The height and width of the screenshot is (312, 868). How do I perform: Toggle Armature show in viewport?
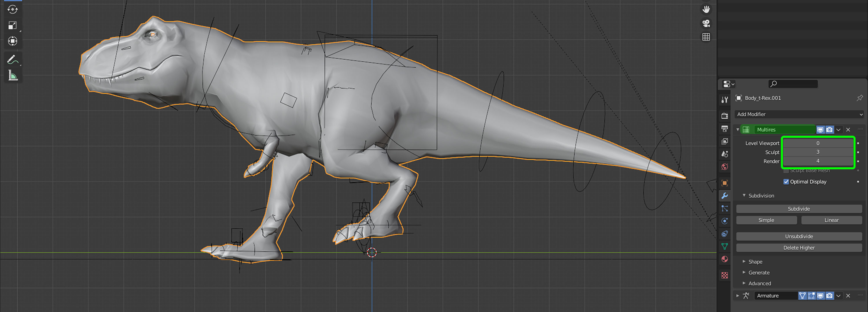[821, 296]
